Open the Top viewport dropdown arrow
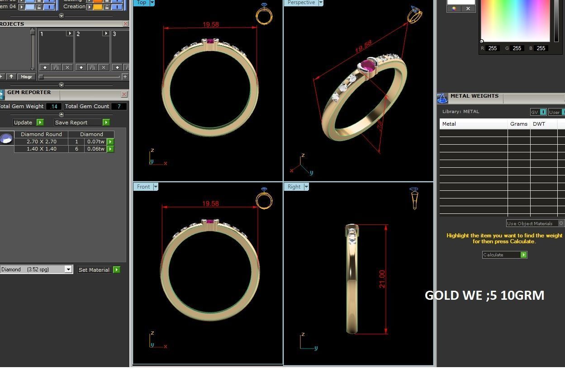The width and height of the screenshot is (565, 392). 152,3
